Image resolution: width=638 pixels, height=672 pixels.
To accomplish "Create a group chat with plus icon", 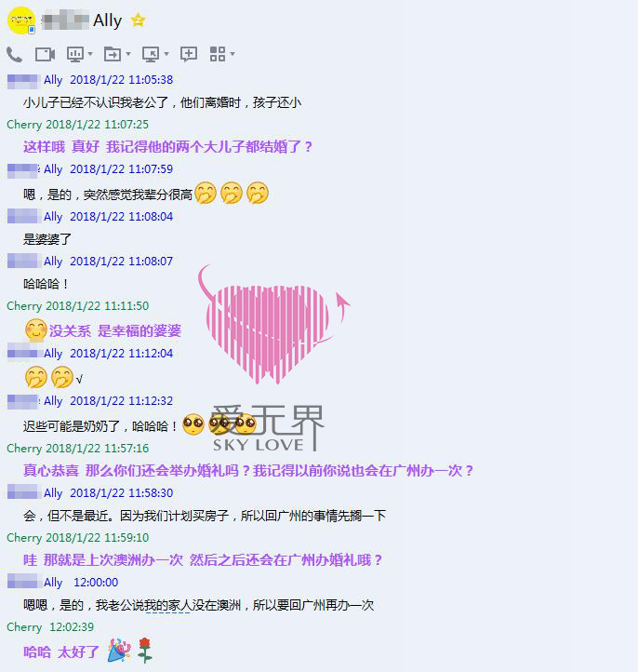I will (189, 54).
